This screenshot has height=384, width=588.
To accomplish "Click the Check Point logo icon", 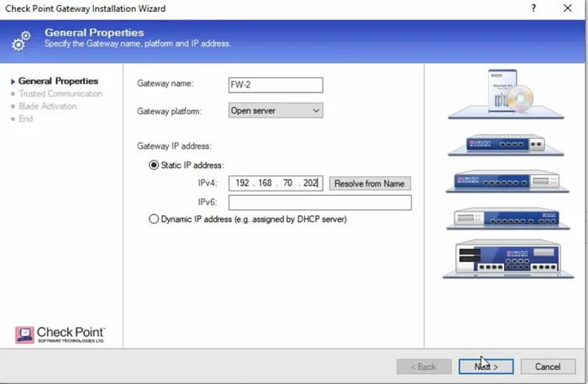I will click(24, 335).
